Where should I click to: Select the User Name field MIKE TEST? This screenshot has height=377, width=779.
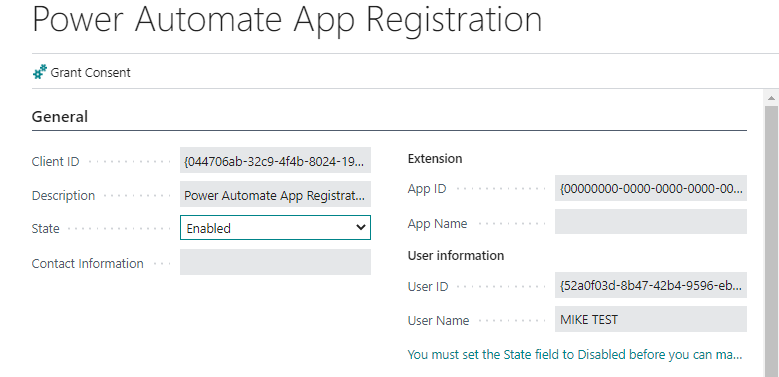[x=651, y=319]
